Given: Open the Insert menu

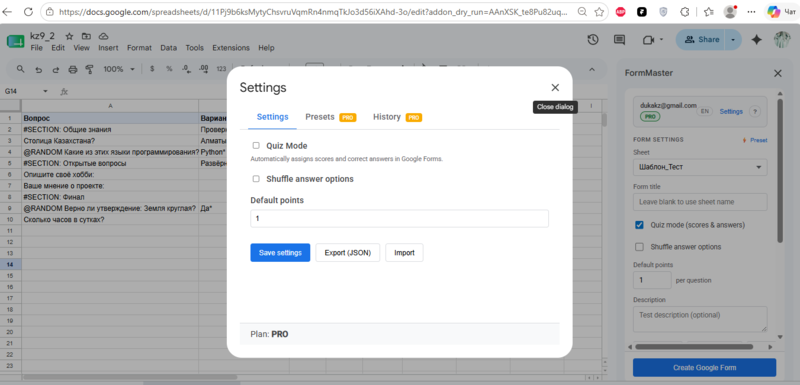Looking at the screenshot, I should (108, 48).
